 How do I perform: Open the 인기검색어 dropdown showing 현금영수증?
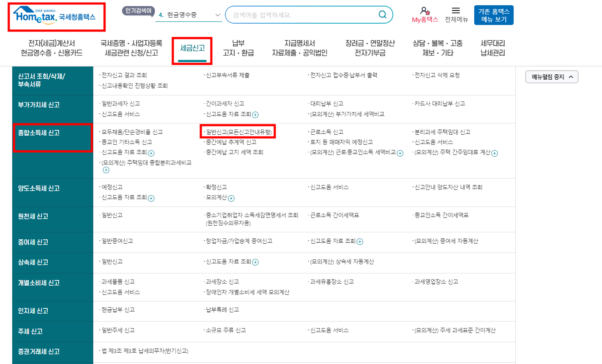click(189, 15)
